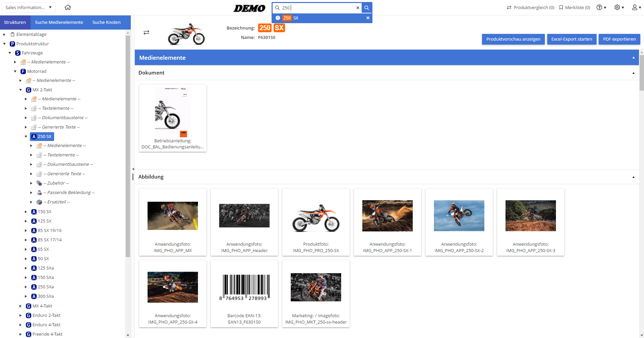Click PDF exportieren button
644x338 pixels.
[619, 39]
